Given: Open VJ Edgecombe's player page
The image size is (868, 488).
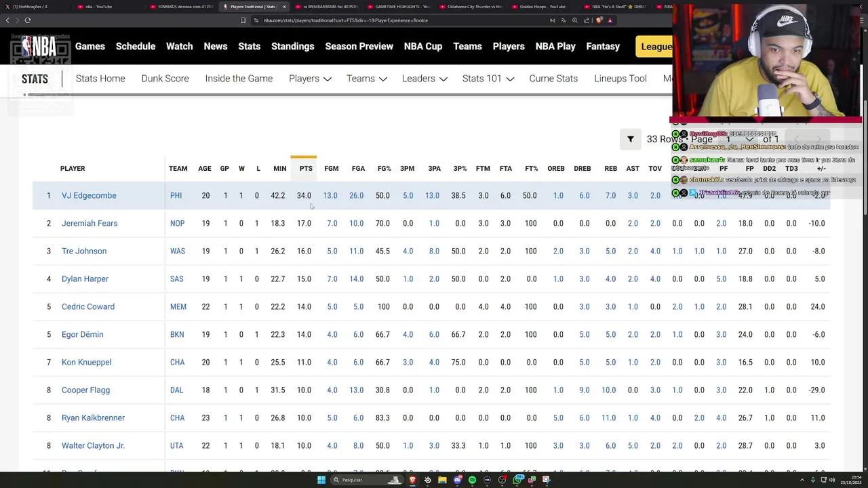Looking at the screenshot, I should click(89, 195).
